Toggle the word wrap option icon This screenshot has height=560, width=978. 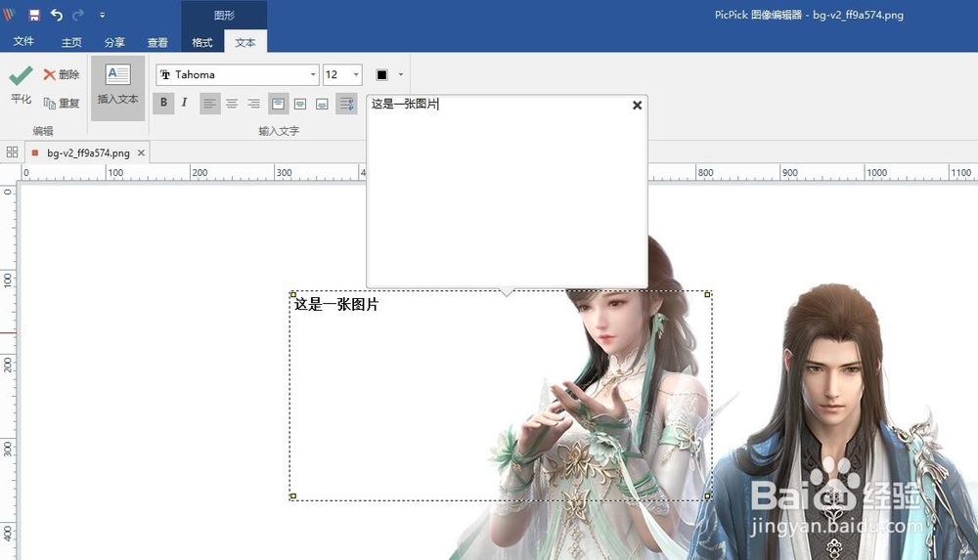347,104
